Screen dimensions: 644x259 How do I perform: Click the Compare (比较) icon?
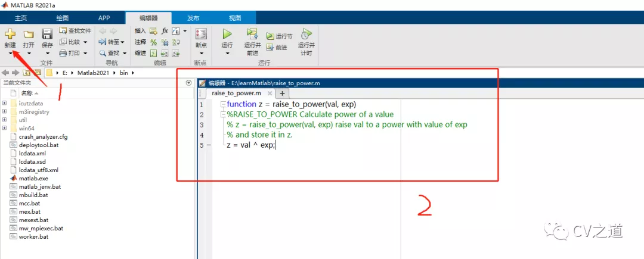(63, 42)
